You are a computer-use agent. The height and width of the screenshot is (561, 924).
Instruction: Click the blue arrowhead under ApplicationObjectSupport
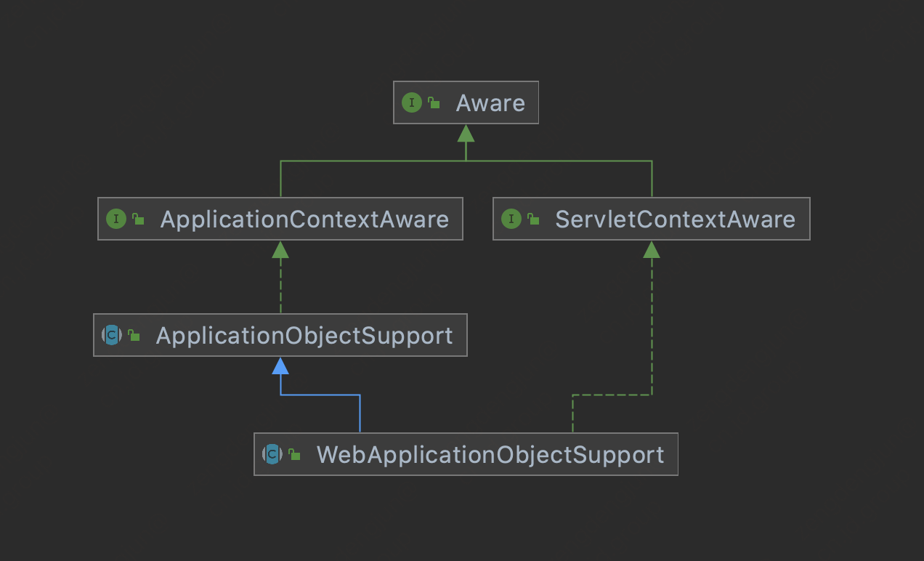280,366
